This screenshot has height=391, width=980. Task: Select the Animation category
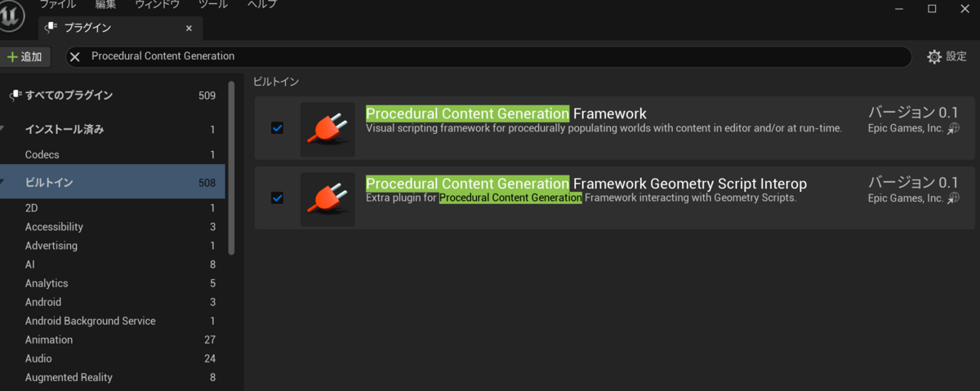click(113, 340)
